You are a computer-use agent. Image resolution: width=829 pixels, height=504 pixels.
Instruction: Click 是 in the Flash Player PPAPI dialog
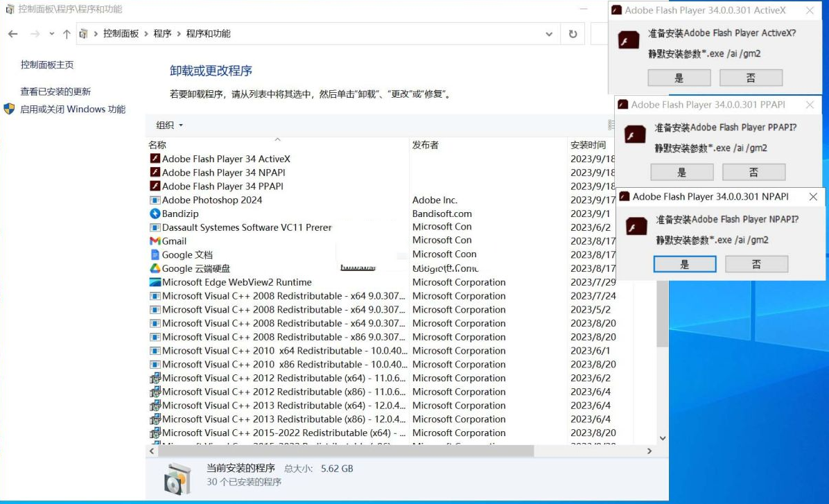tap(682, 172)
